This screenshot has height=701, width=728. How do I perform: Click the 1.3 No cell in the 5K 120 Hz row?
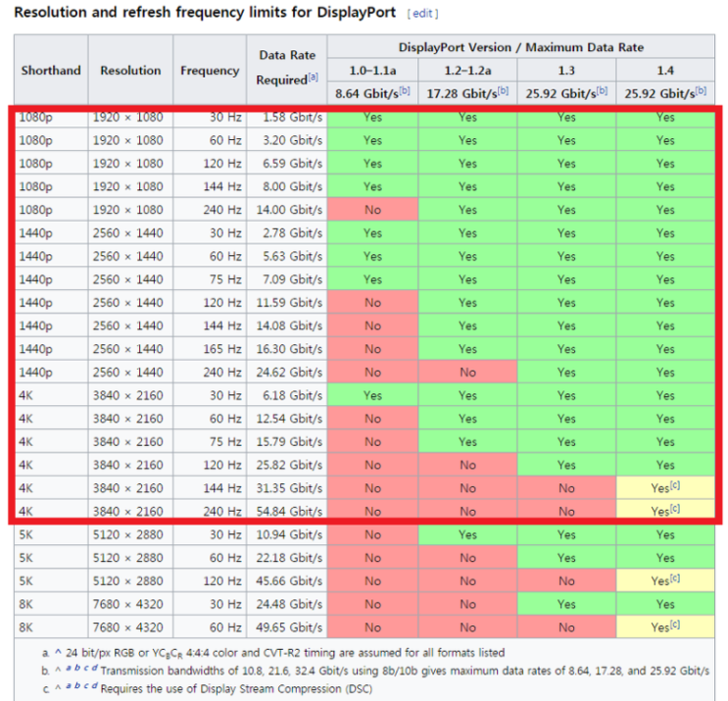(566, 581)
